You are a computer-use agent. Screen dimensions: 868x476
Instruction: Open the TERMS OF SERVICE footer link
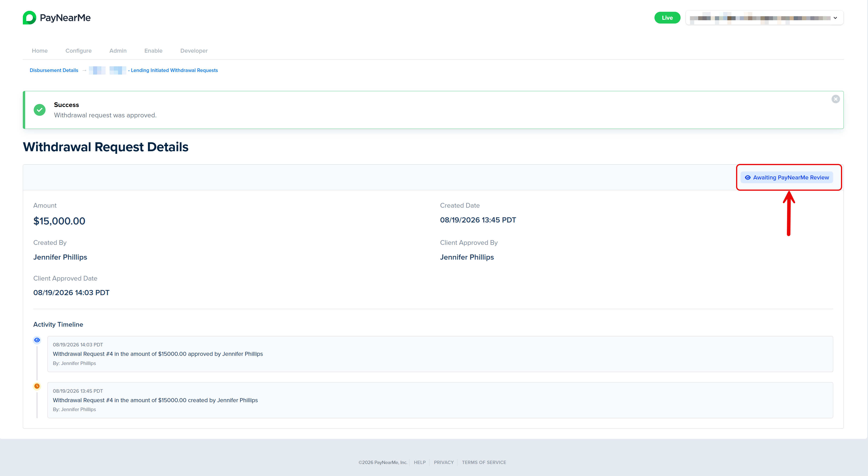(484, 462)
